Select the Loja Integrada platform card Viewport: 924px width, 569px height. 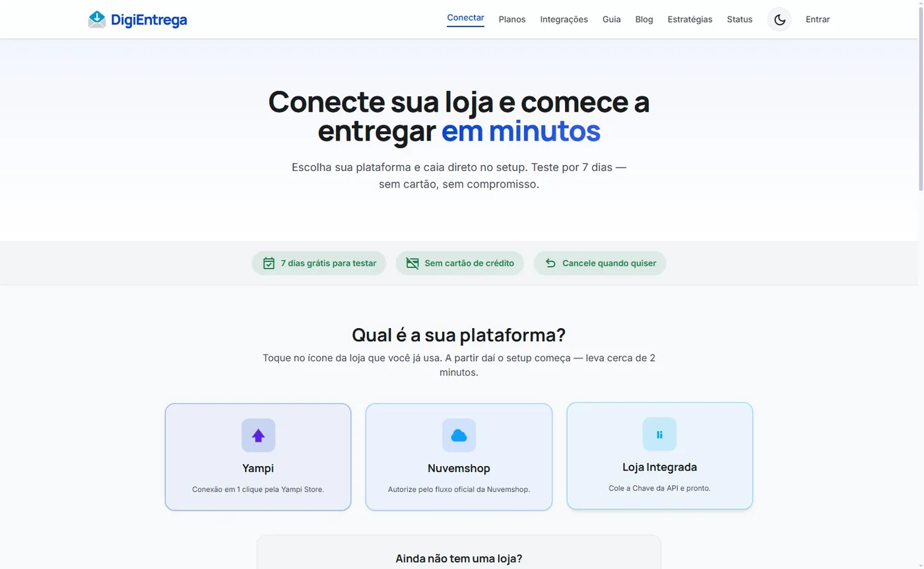(x=659, y=455)
